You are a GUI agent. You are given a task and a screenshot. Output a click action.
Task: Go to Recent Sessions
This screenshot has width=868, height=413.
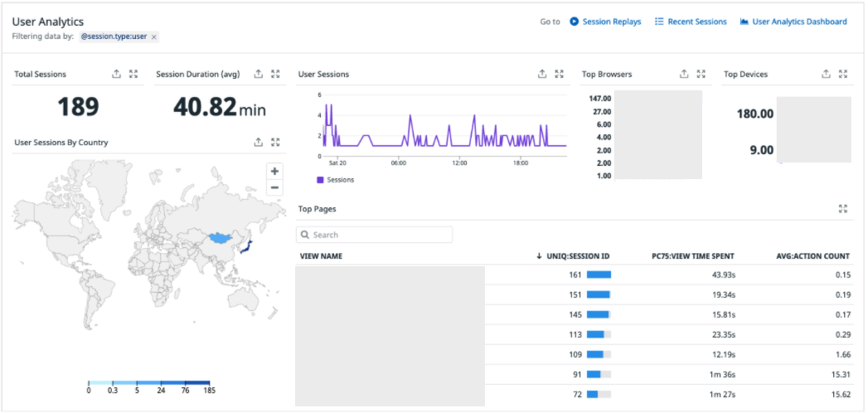(691, 22)
